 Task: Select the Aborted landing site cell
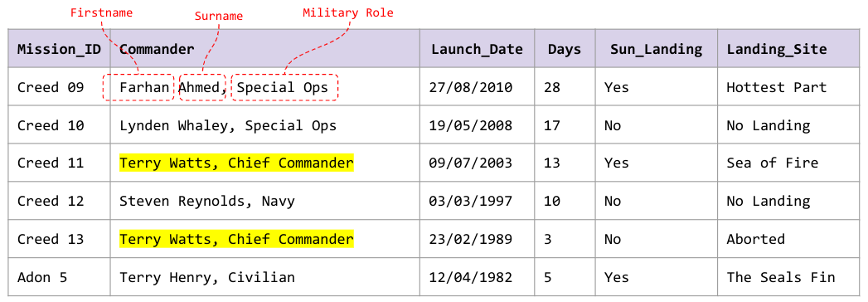(x=788, y=239)
